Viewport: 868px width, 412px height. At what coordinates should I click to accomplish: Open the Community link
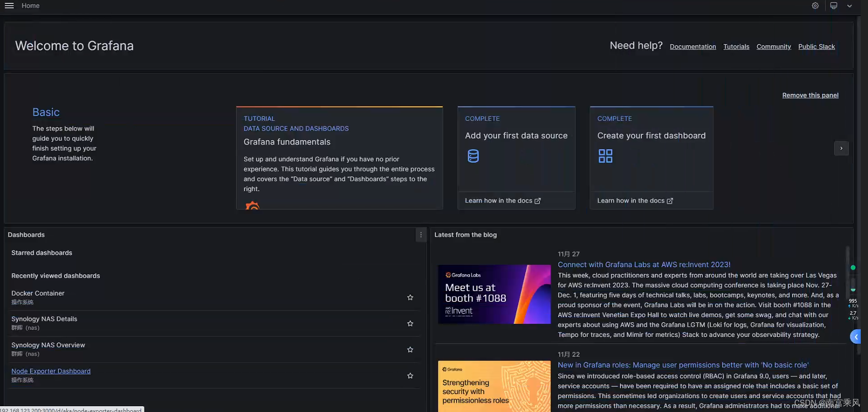[774, 47]
